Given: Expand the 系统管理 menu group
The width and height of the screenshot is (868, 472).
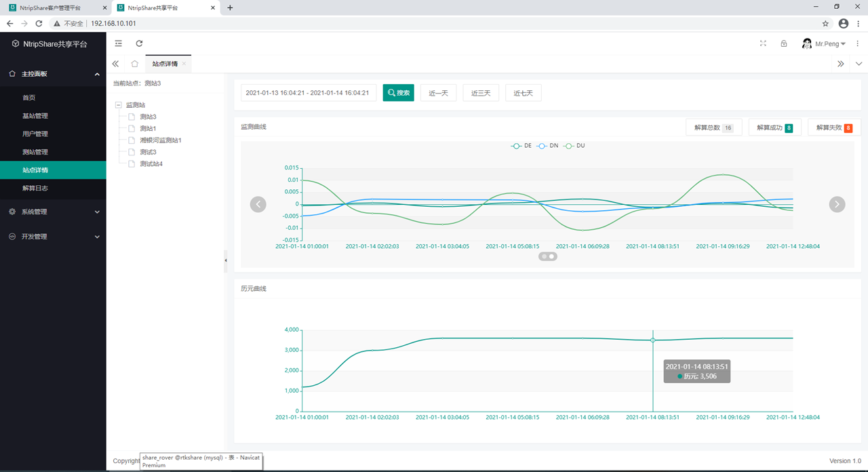Looking at the screenshot, I should click(53, 212).
